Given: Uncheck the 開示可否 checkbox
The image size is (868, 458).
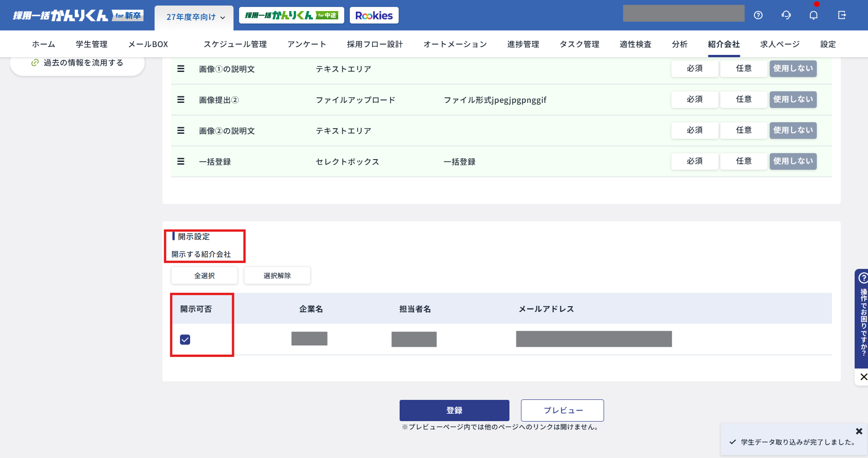Looking at the screenshot, I should tap(185, 339).
